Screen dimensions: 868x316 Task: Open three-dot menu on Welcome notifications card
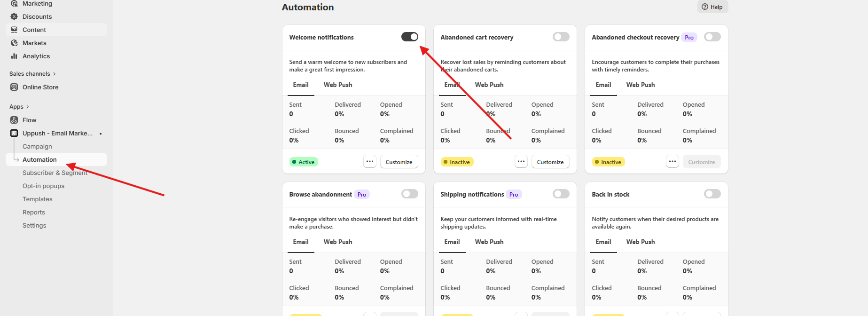(370, 162)
